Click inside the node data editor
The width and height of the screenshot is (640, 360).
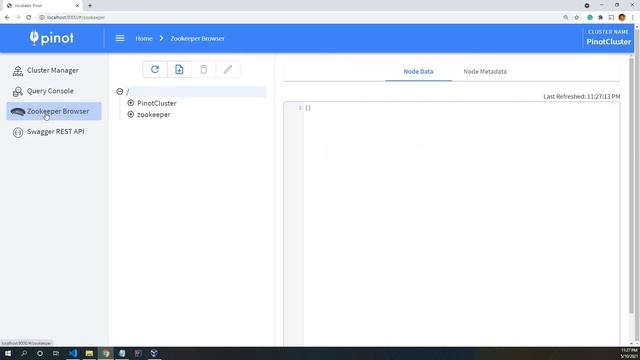tap(461, 224)
